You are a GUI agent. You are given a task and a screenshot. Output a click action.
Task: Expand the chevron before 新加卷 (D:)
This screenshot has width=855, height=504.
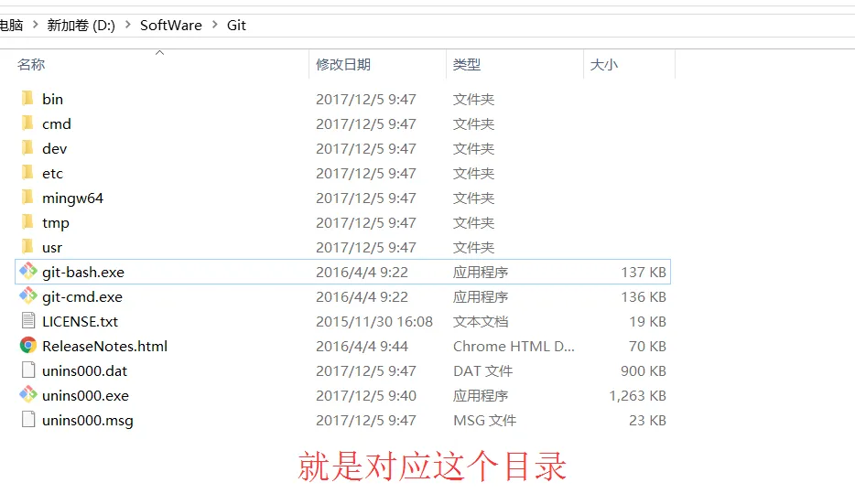point(36,25)
